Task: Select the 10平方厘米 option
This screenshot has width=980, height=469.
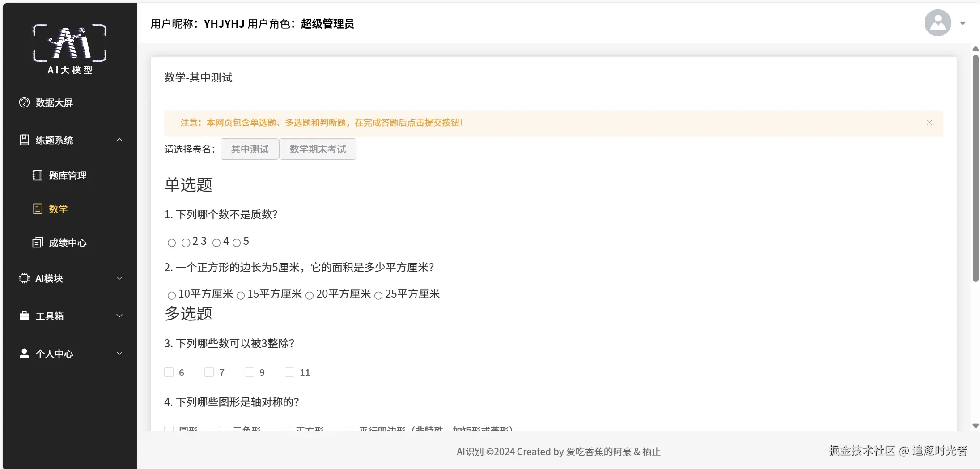Action: point(172,296)
